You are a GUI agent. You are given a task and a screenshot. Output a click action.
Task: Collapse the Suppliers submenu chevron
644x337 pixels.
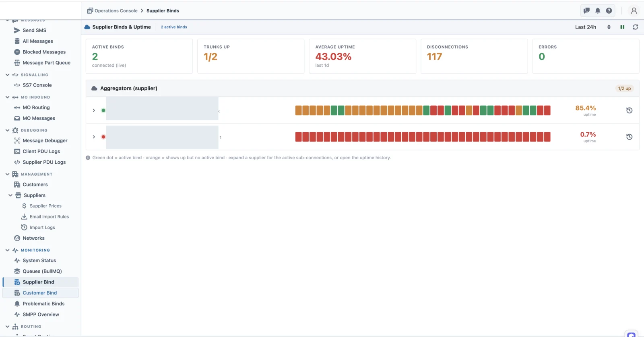pos(10,195)
